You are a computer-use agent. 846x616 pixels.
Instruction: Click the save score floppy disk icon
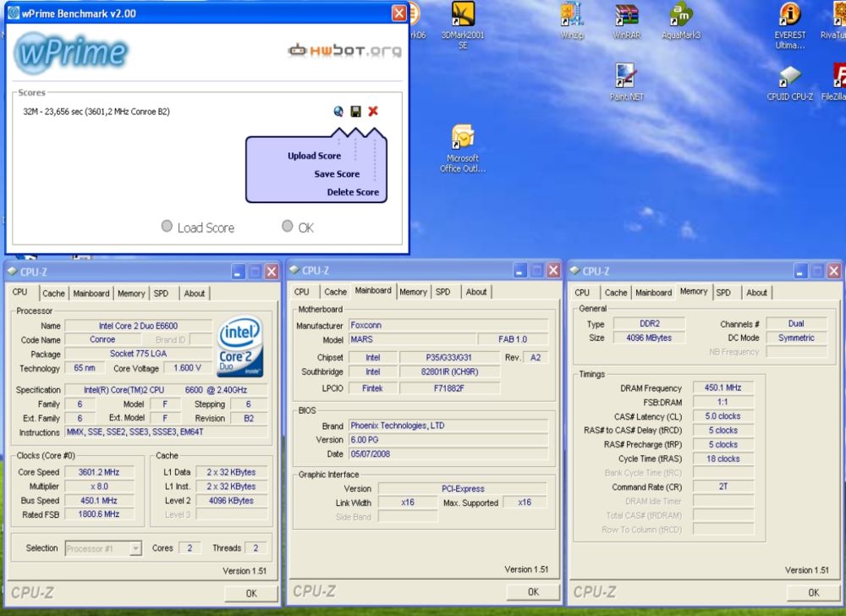point(355,111)
